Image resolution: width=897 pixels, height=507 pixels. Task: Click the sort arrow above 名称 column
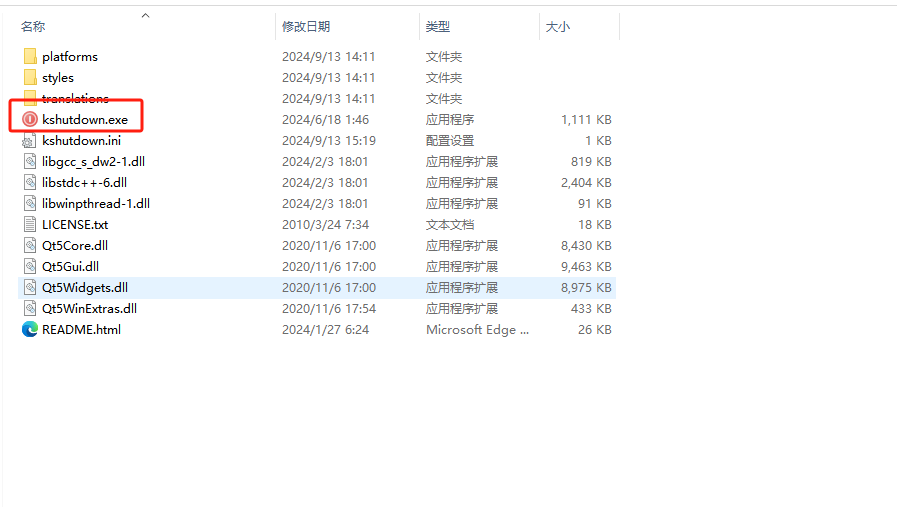tap(145, 15)
